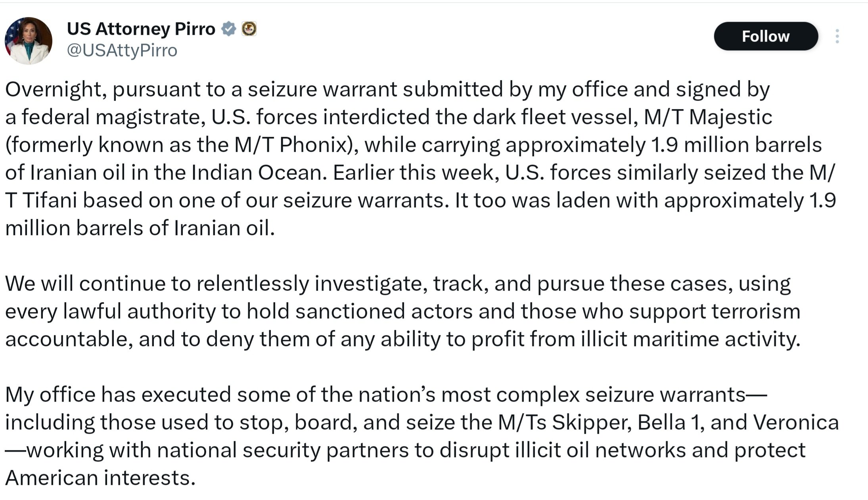Click the "Tifani" vessel name
Screen dimensions: 868x500
click(x=50, y=200)
